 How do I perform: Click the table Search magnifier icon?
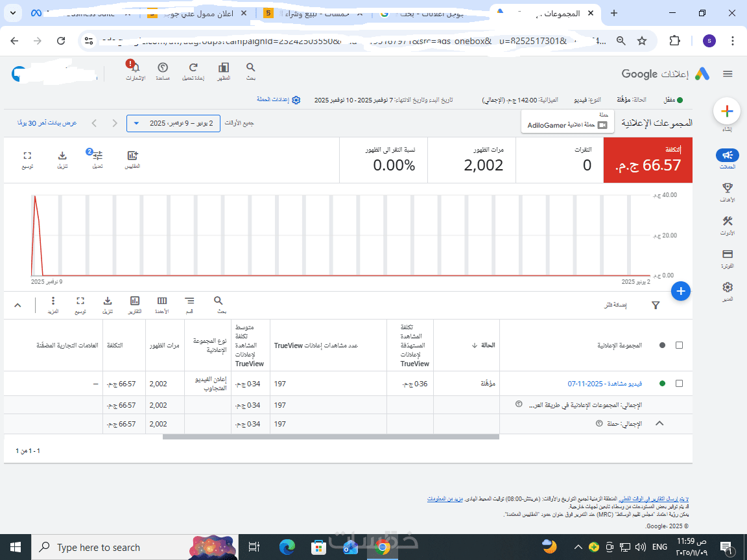(218, 301)
